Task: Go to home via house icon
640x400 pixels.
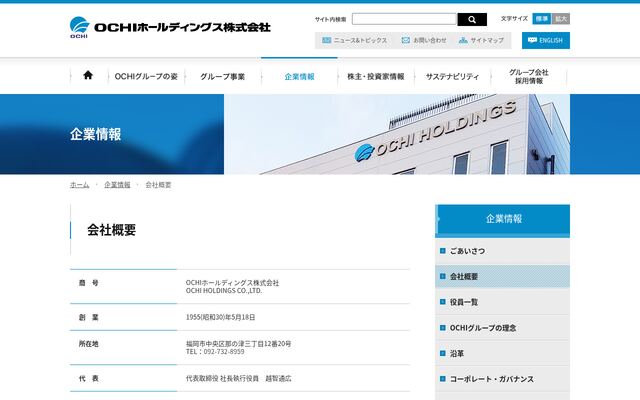Action: pos(88,75)
